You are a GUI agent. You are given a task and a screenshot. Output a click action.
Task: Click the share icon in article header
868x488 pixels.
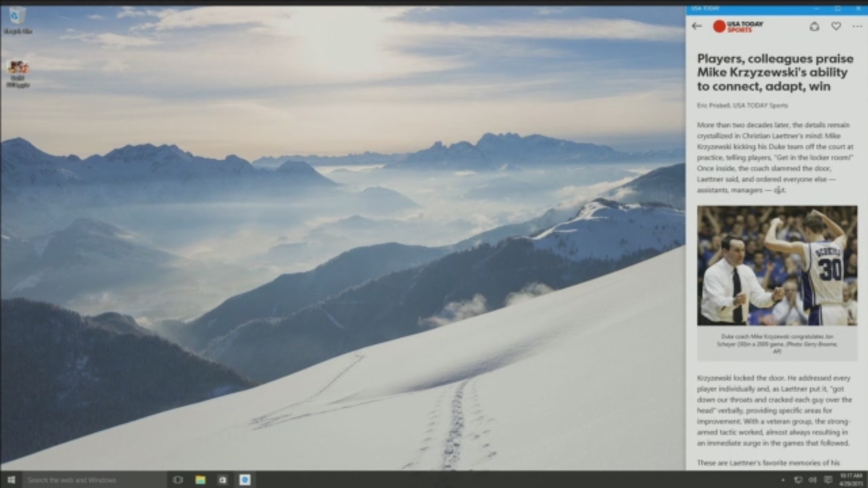click(x=814, y=27)
